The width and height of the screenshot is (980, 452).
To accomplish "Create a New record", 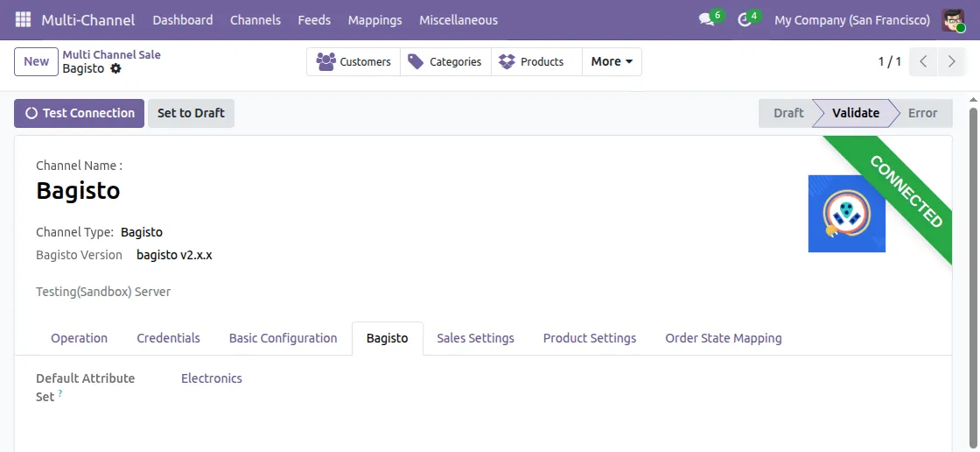I will (x=36, y=61).
